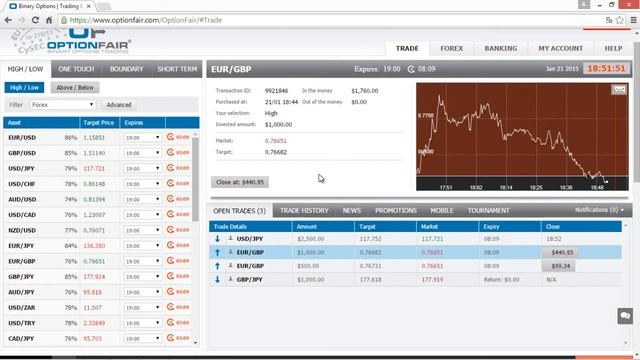Viewport: 640px width, 360px height.
Task: Click the Amount column header in open trades
Action: 323,227
